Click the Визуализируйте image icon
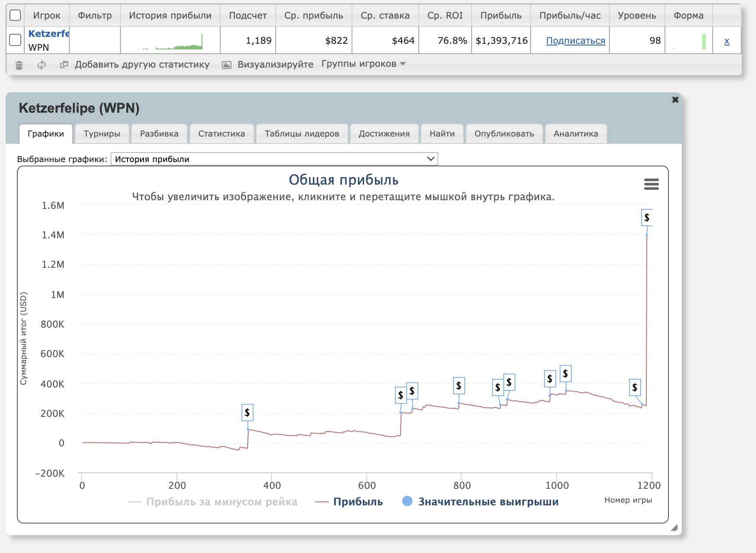 click(226, 65)
